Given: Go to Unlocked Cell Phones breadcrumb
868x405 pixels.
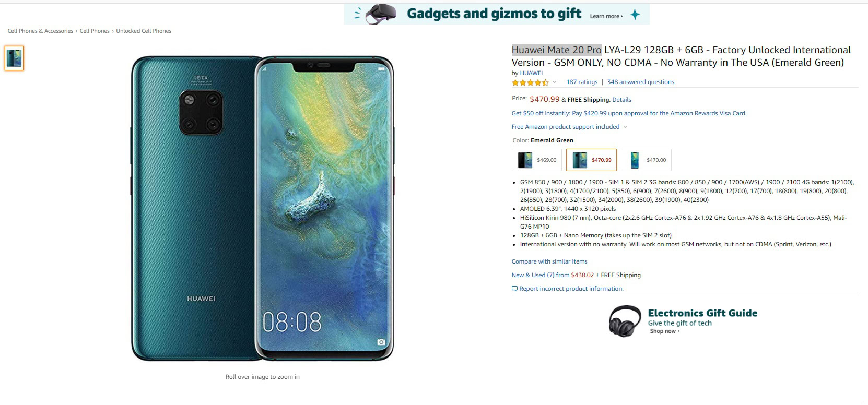Looking at the screenshot, I should click(x=144, y=31).
